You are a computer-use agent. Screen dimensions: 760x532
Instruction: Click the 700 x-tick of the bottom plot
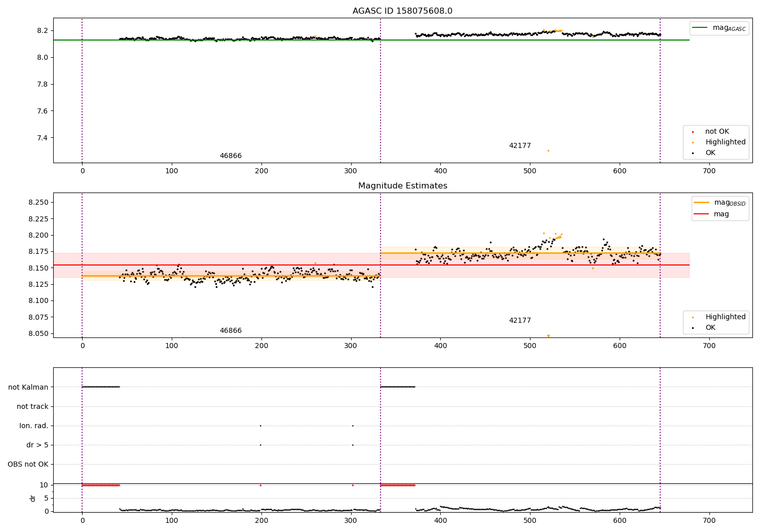click(x=709, y=521)
